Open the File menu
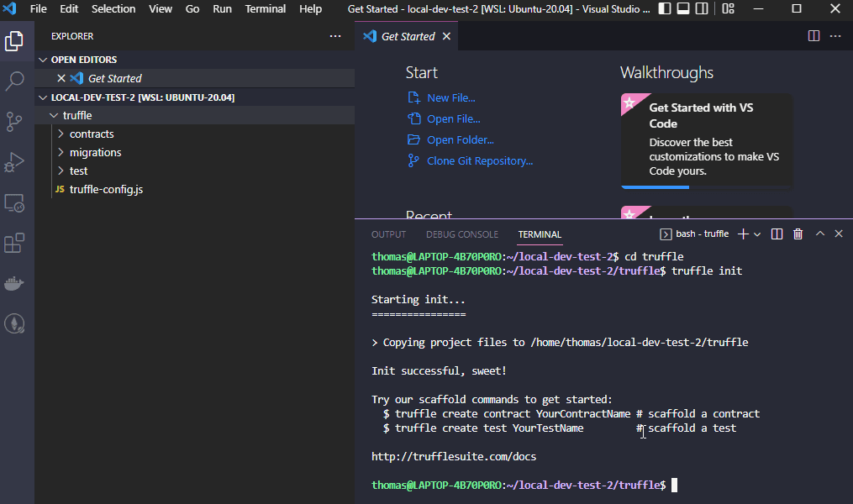 click(x=38, y=8)
